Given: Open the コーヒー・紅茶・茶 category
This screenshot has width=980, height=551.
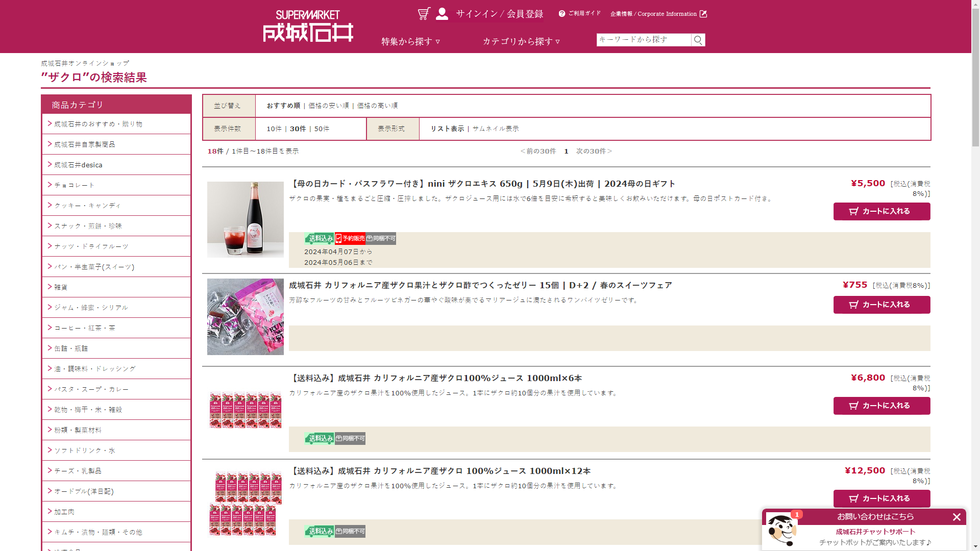Looking at the screenshot, I should click(85, 328).
